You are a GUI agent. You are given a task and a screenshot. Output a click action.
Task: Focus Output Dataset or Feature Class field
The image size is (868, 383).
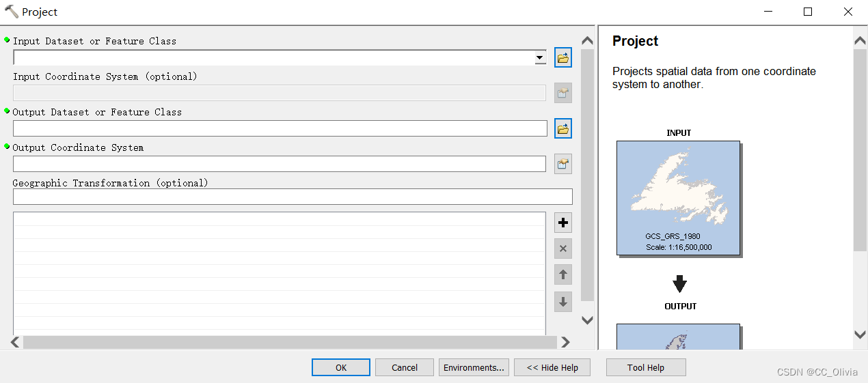point(280,128)
